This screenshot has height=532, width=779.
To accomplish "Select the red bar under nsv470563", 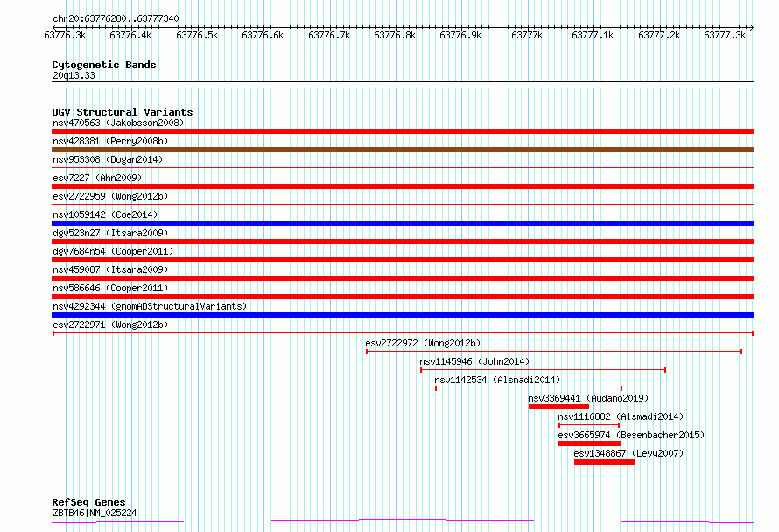I will 403,131.
